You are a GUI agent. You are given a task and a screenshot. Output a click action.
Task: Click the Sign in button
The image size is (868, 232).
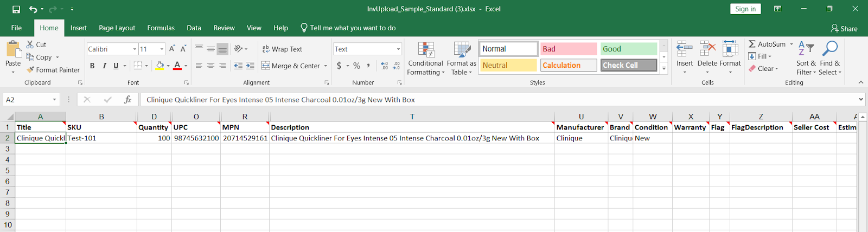(x=745, y=9)
